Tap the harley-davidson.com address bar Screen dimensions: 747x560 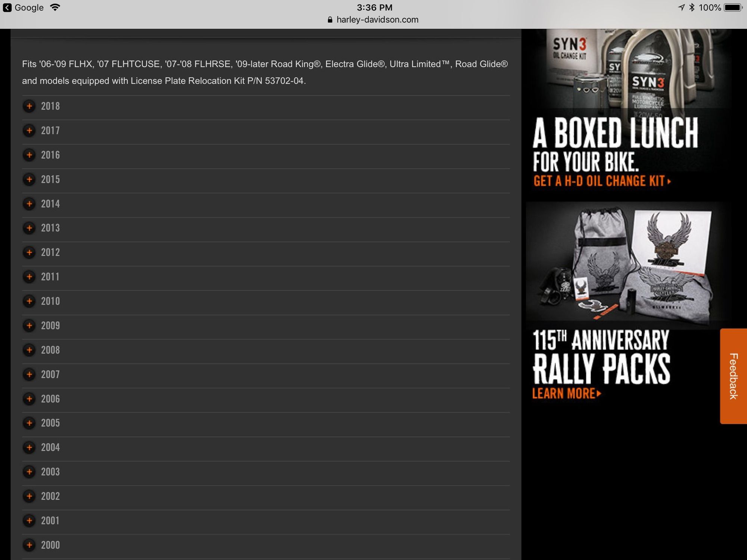(377, 20)
